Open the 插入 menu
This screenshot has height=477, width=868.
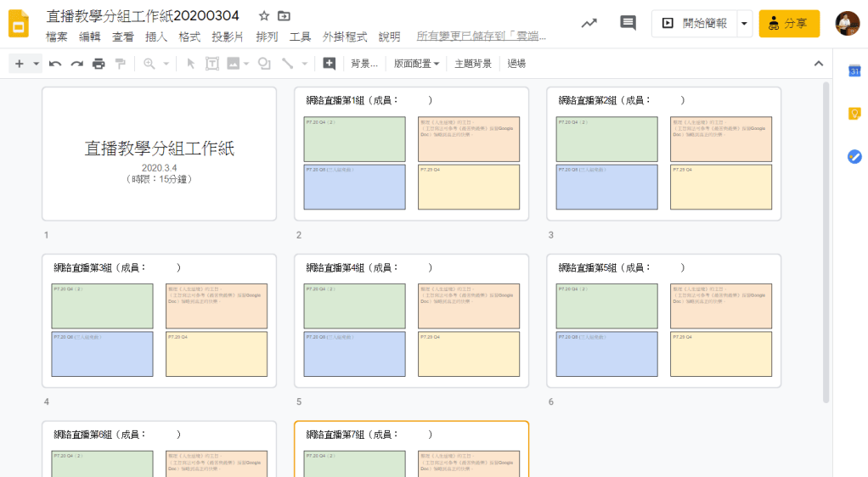click(156, 36)
